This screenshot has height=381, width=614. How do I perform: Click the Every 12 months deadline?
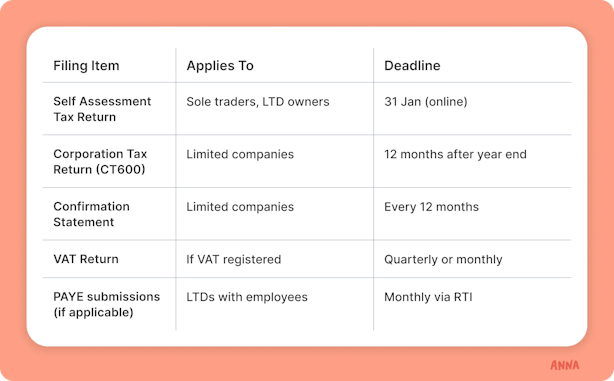[431, 206]
